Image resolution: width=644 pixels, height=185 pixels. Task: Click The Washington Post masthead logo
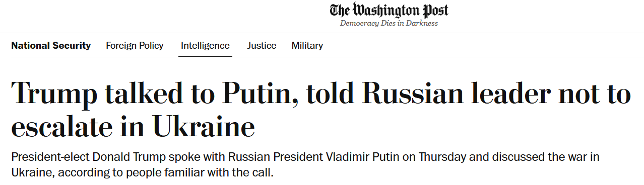pos(389,11)
